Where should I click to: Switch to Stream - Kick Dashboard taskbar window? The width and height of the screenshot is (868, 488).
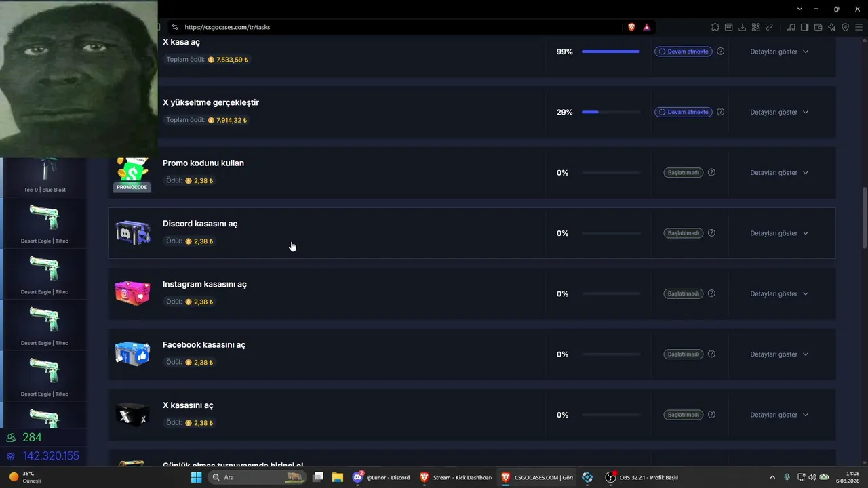pyautogui.click(x=456, y=477)
